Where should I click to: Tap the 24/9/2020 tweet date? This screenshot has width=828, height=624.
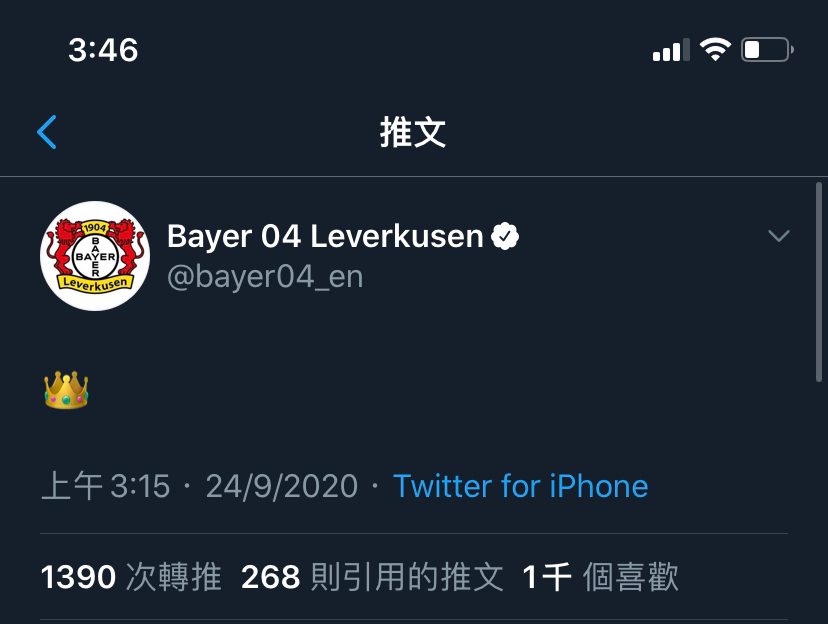(x=282, y=486)
